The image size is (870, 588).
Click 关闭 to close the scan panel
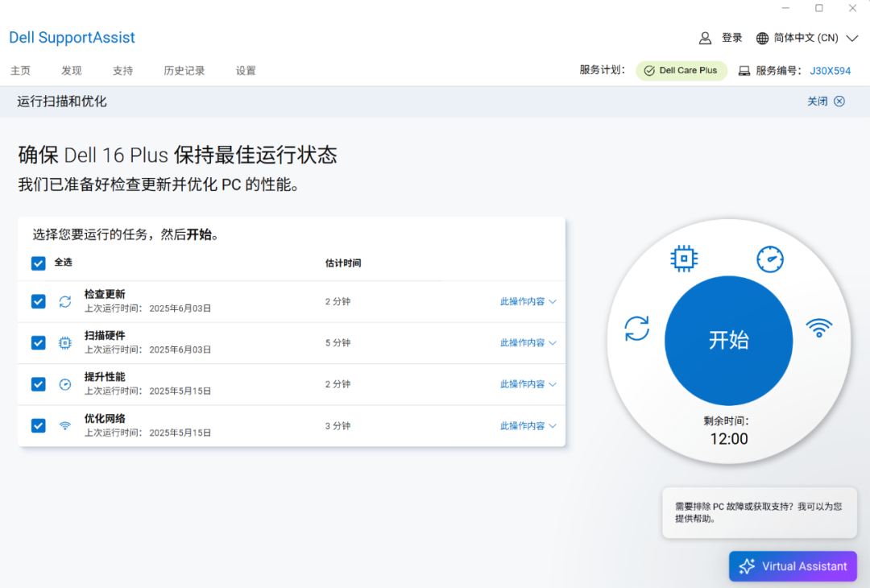(x=818, y=101)
